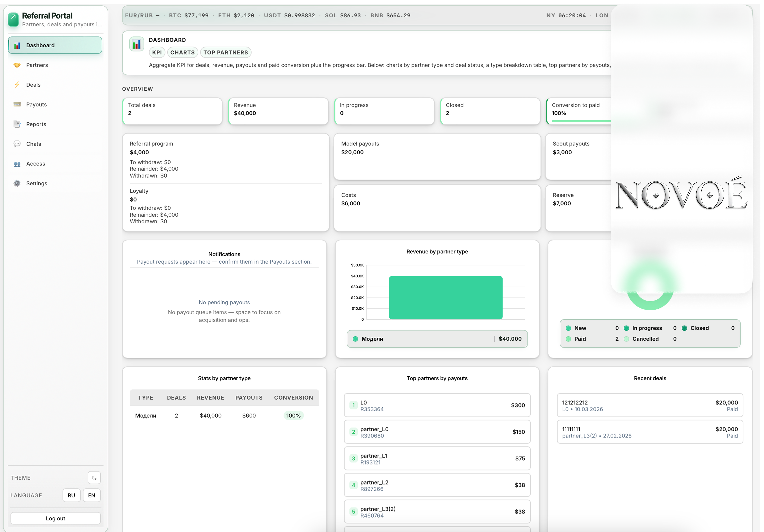Click the Dashboard bar chart header icon
The height and width of the screenshot is (532, 764).
[137, 44]
